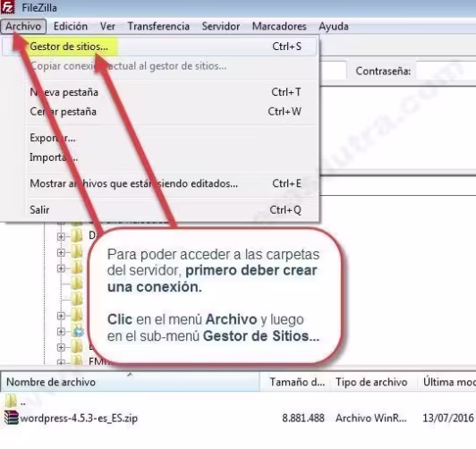Click the Contraseña password field

[x=446, y=71]
